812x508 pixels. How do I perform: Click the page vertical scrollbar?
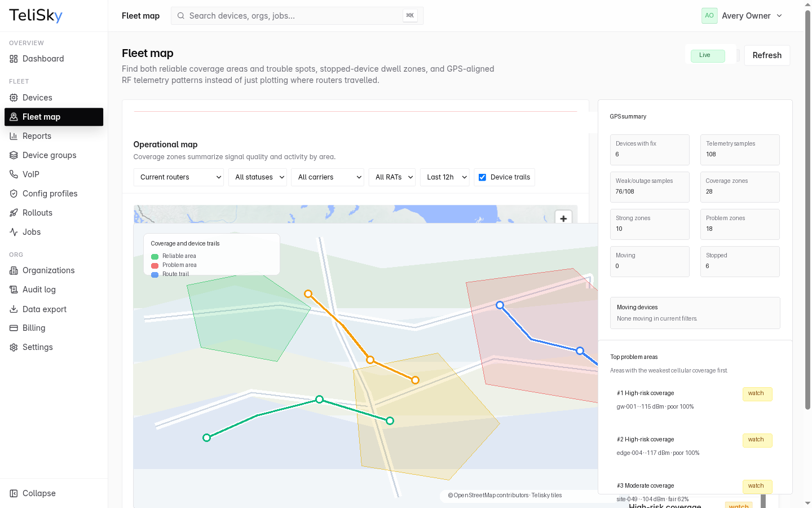(x=807, y=209)
